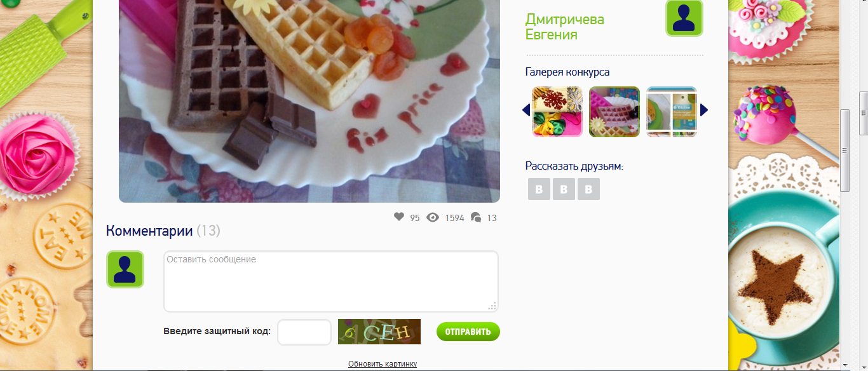The image size is (868, 371).
Task: Click the user avatar beside the comment box
Action: pos(125,269)
